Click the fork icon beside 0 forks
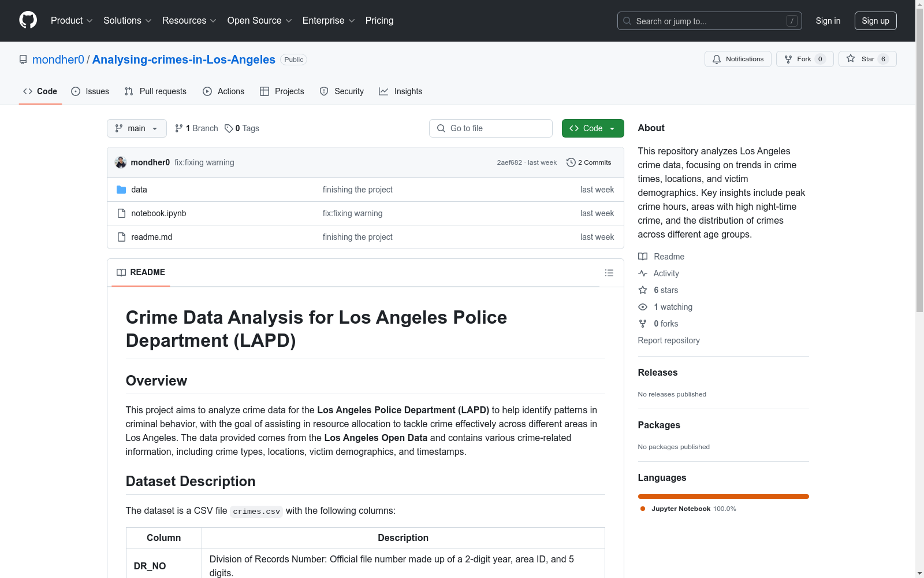This screenshot has height=578, width=924. 643,324
